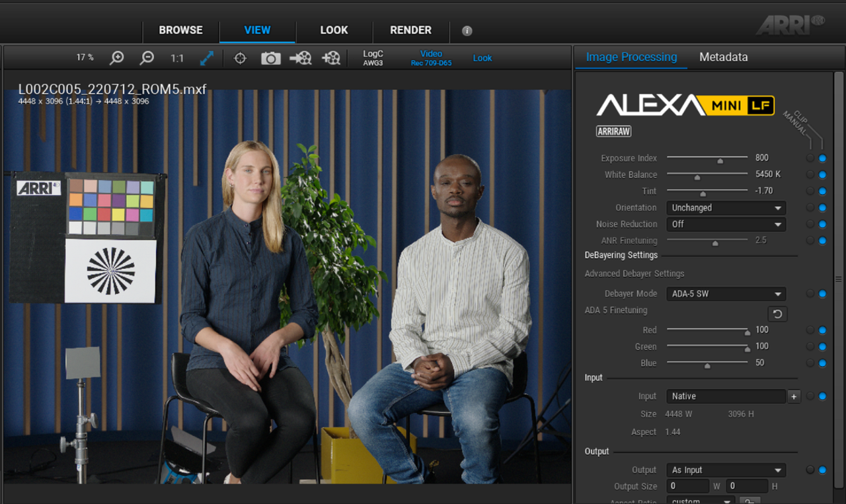Open the Input field showing Native

click(726, 396)
